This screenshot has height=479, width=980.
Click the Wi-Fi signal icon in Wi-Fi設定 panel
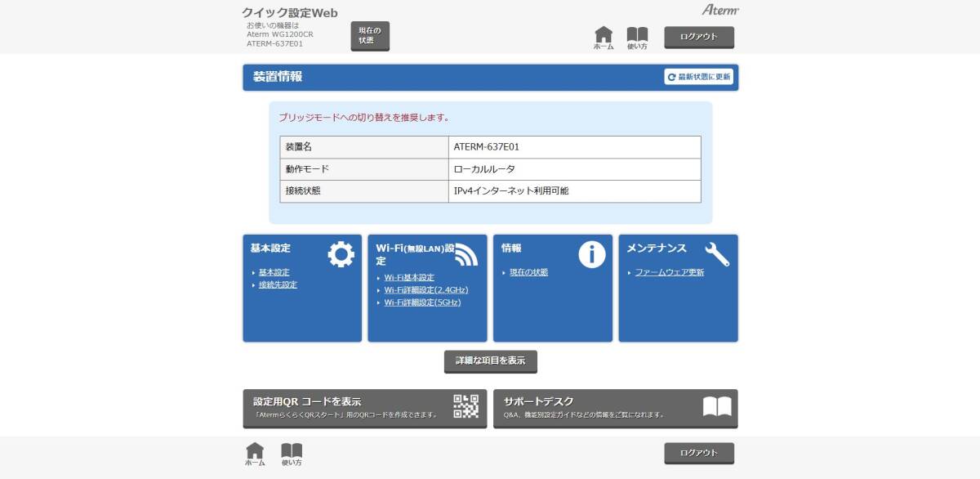pos(467,255)
